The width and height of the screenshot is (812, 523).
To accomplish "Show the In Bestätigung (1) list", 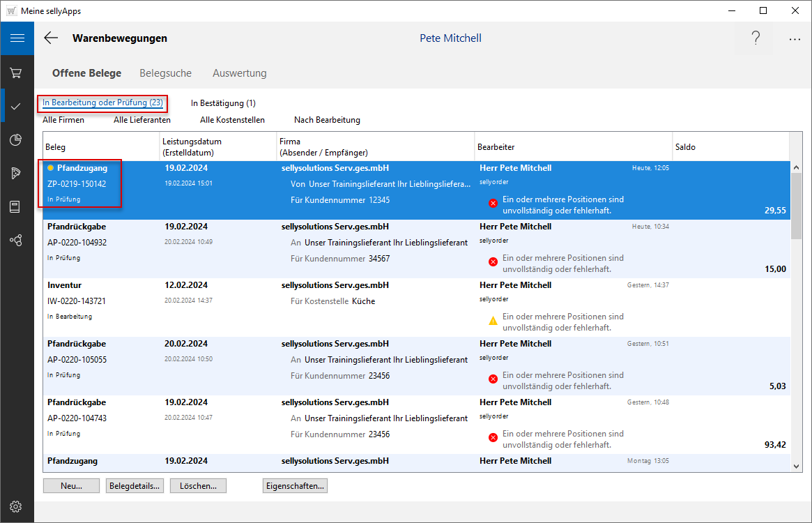I will click(223, 103).
